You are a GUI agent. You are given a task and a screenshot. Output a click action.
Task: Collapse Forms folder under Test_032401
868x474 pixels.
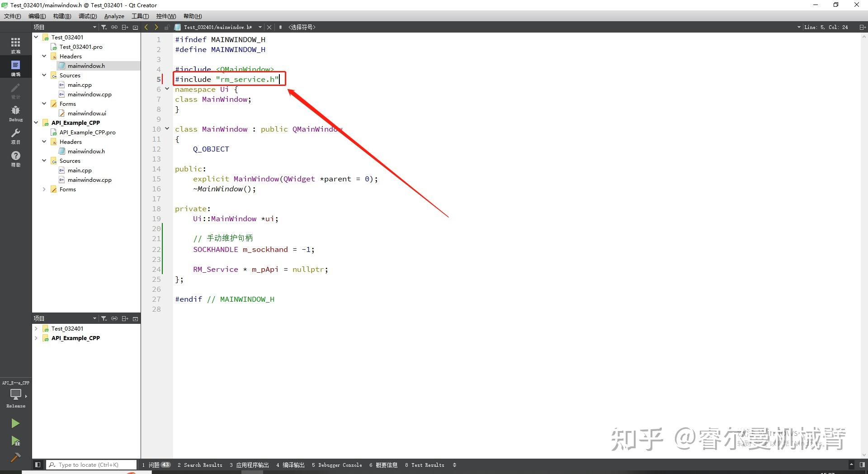44,104
